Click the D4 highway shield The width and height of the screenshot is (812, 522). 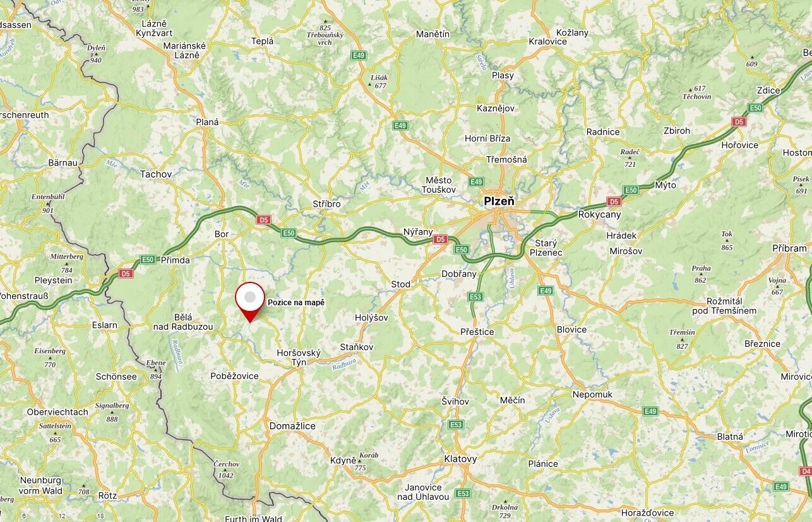[805, 471]
